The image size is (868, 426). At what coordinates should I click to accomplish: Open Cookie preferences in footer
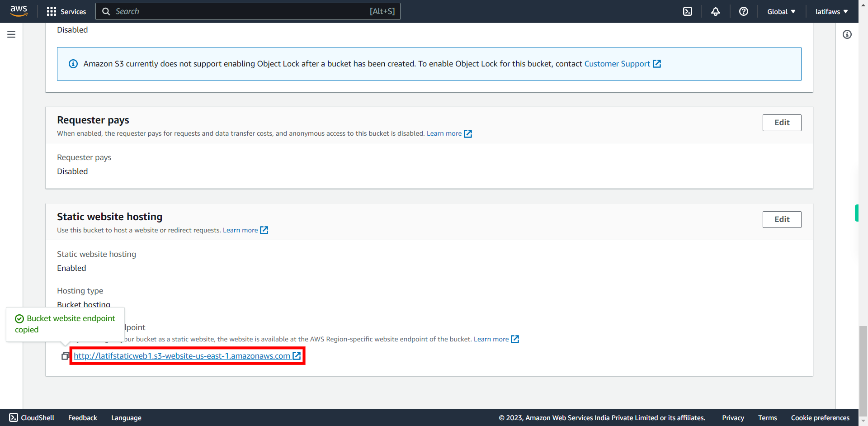point(820,417)
